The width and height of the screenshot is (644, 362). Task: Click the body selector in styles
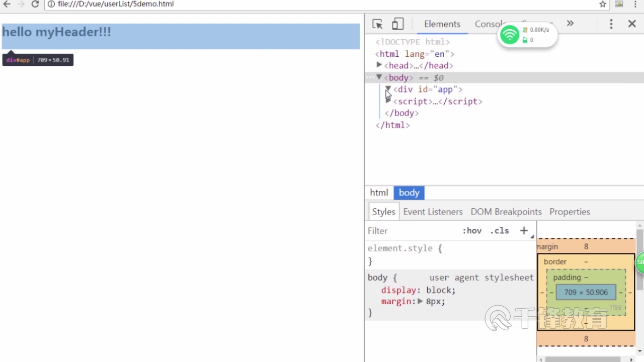[x=377, y=278]
